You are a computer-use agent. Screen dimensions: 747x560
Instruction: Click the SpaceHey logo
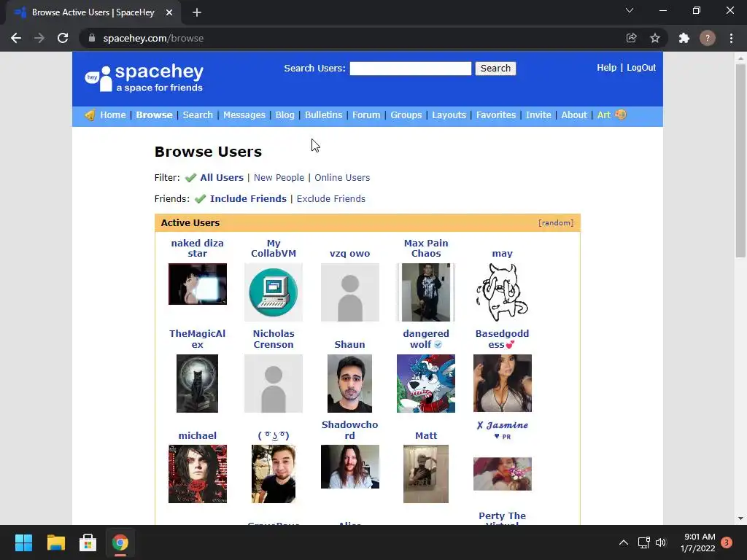[x=144, y=77]
